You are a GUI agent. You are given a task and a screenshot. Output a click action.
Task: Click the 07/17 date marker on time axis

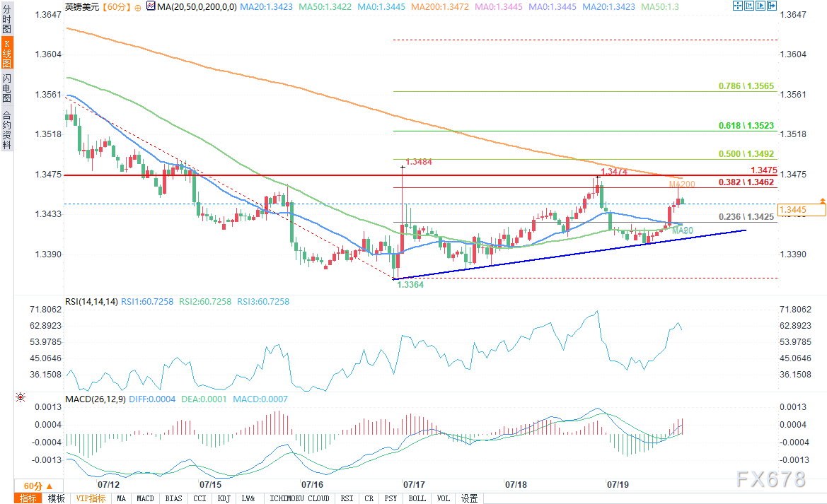(x=414, y=485)
